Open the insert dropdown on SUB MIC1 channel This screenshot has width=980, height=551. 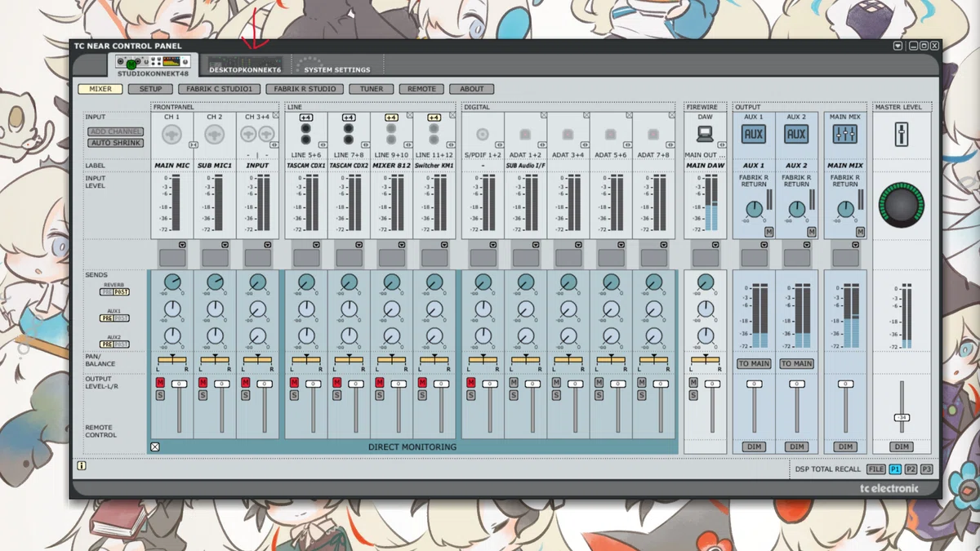coord(225,245)
